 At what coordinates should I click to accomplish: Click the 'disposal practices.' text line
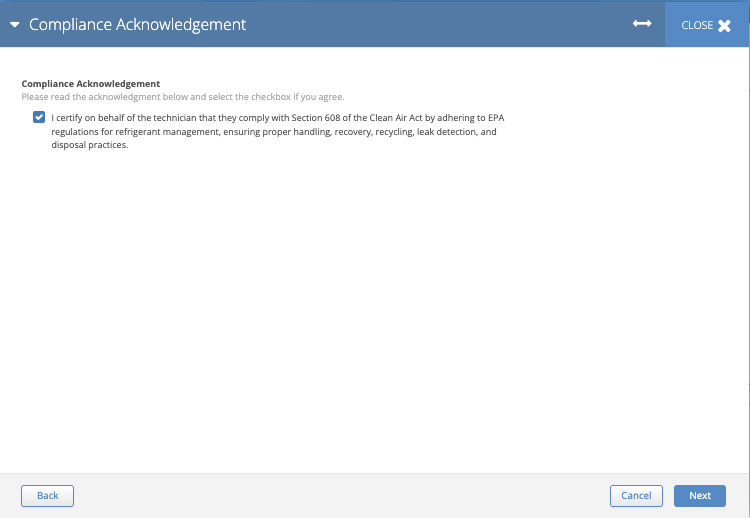pos(90,144)
